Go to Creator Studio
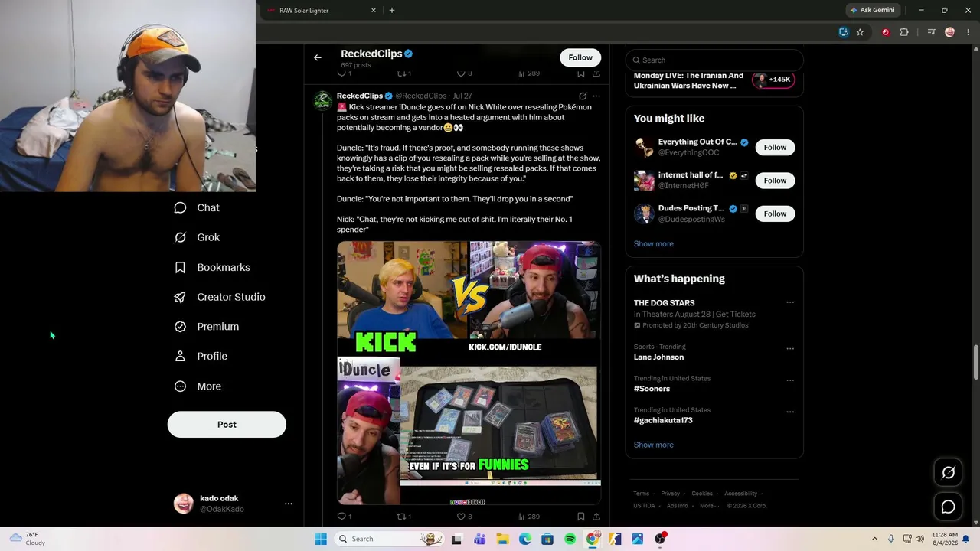Viewport: 980px width, 551px height. [220, 297]
